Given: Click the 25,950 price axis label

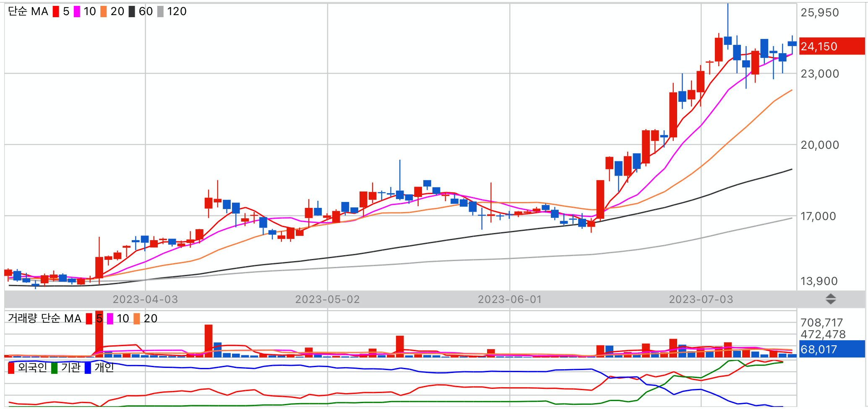Looking at the screenshot, I should click(x=820, y=13).
